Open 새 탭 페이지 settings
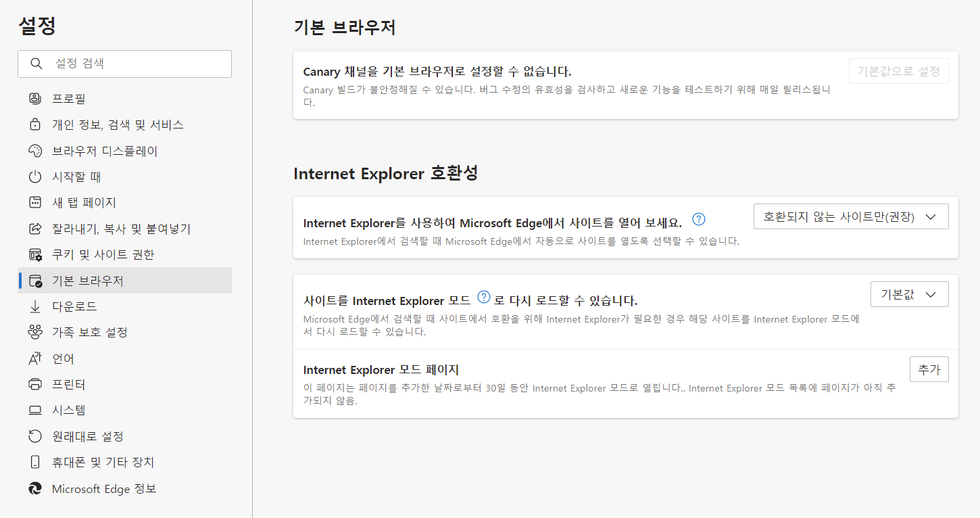 [x=124, y=203]
